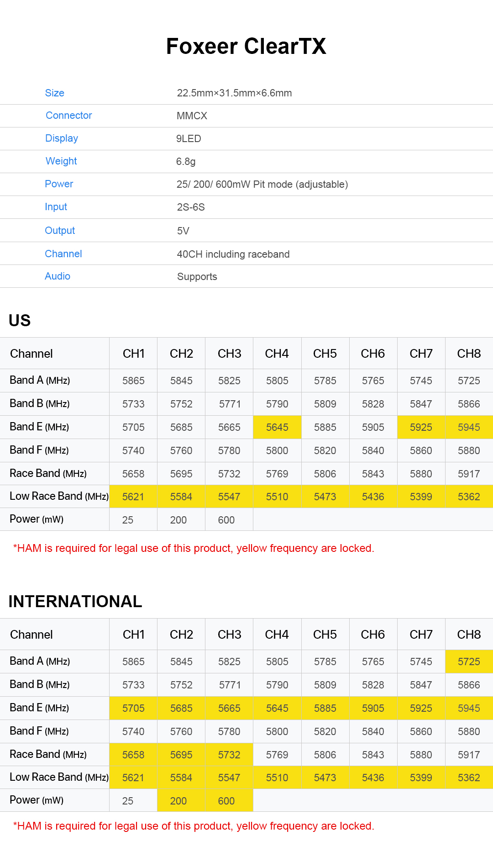Image resolution: width=493 pixels, height=868 pixels.
Task: Click the 40CH including raceband text
Action: click(233, 254)
